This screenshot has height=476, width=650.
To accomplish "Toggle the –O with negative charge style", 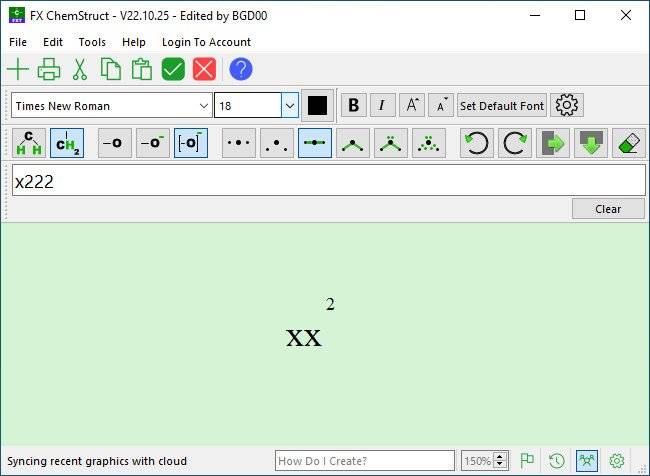I will 153,143.
